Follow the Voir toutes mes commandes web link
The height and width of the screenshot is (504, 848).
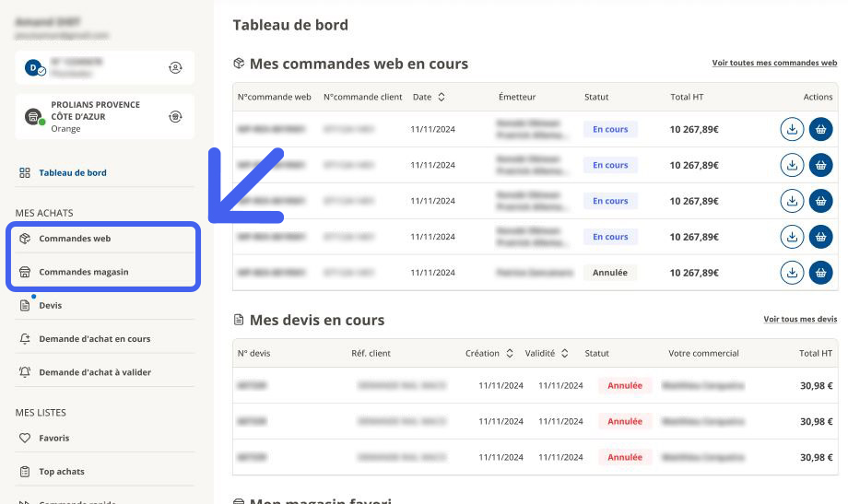click(774, 63)
